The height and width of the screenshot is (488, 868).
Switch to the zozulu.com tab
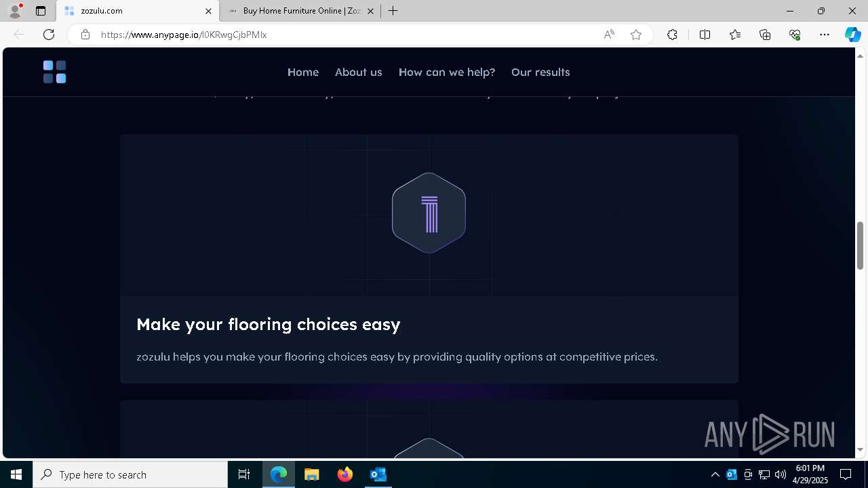138,11
